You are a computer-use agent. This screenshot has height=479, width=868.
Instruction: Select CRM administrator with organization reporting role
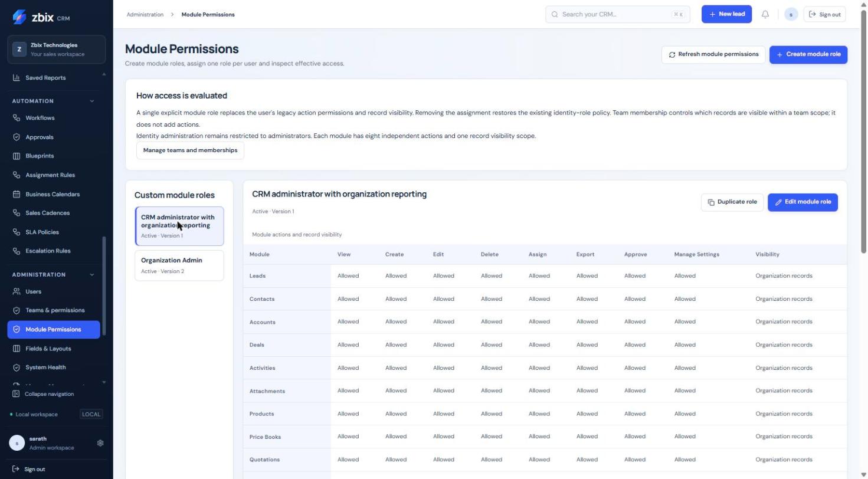(179, 226)
